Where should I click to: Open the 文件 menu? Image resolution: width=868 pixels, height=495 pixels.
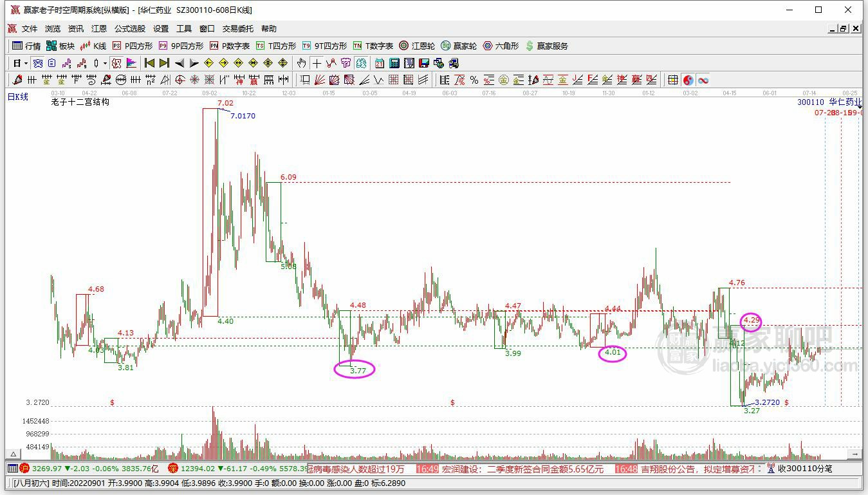30,29
